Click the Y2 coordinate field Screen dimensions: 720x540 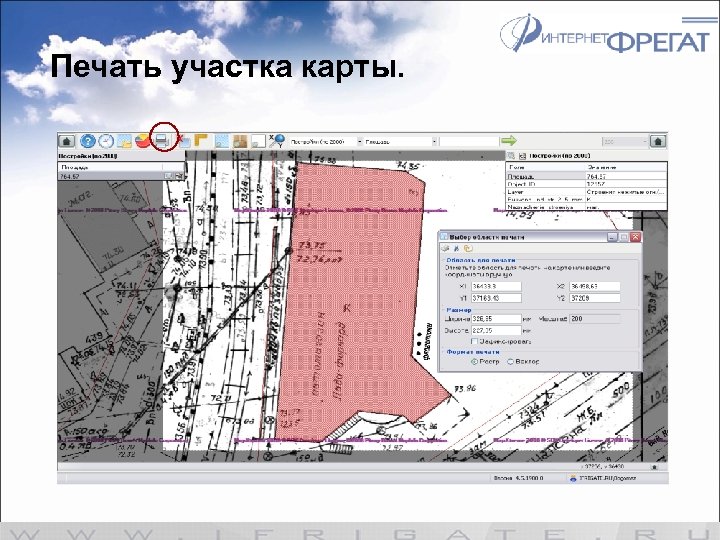click(595, 298)
